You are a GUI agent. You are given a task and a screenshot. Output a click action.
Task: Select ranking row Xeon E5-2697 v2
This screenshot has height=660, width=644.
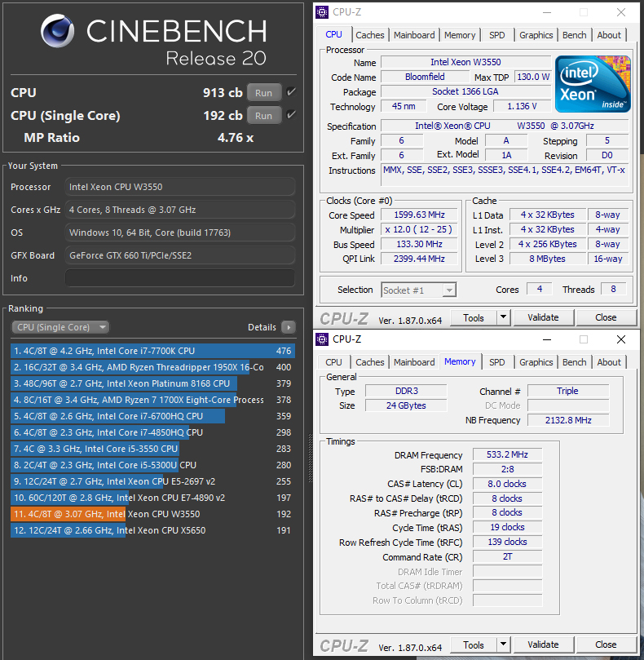(x=152, y=481)
